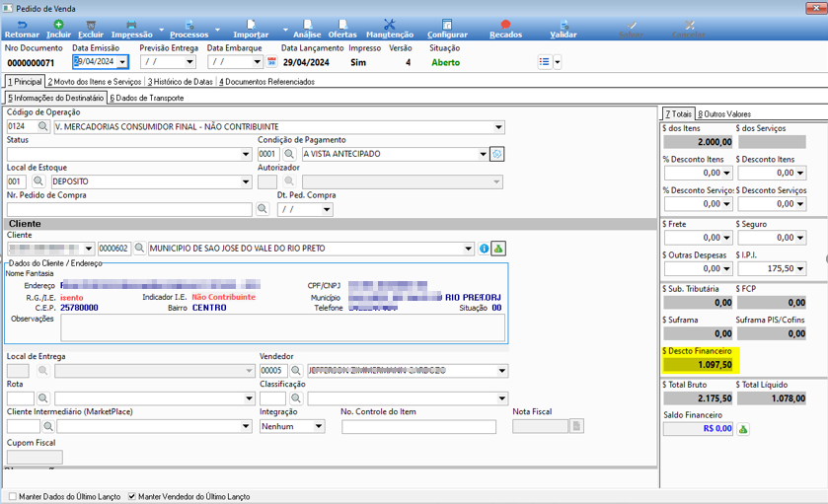Image resolution: width=828 pixels, height=504 pixels.
Task: Switch to 3 Histórico de Datas tab
Action: [x=180, y=82]
